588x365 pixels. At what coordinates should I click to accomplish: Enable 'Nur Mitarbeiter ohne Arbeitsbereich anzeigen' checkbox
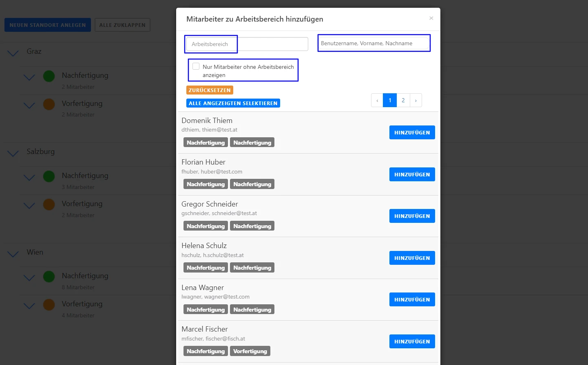coord(196,66)
